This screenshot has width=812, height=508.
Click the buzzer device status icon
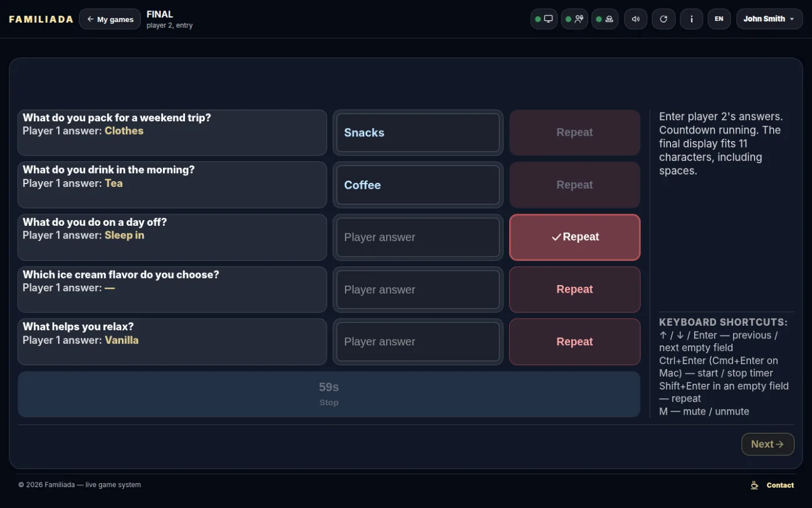[x=605, y=19]
